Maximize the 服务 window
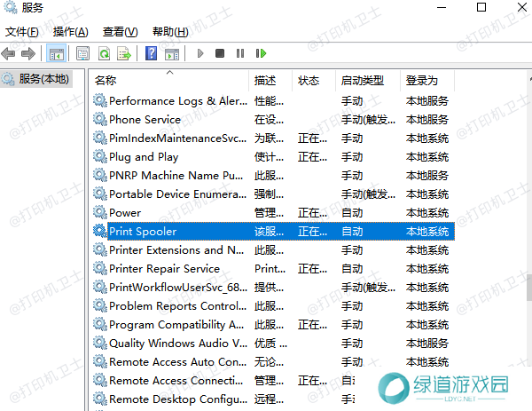The width and height of the screenshot is (532, 411). 481,7
